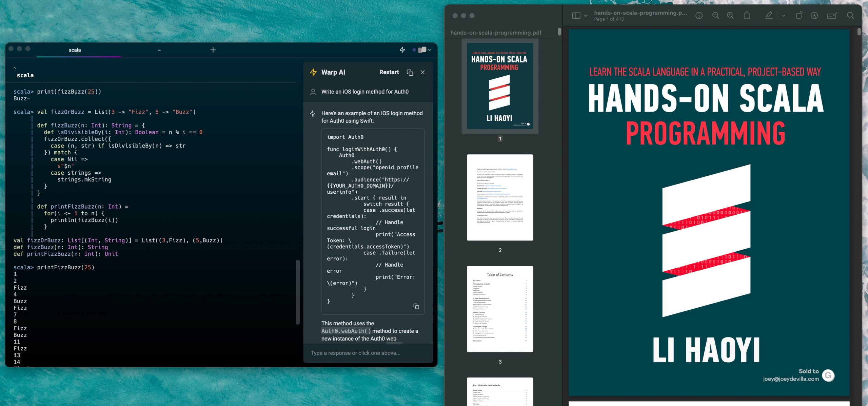
Task: Click the 'scala' block header in terminal
Action: point(25,75)
